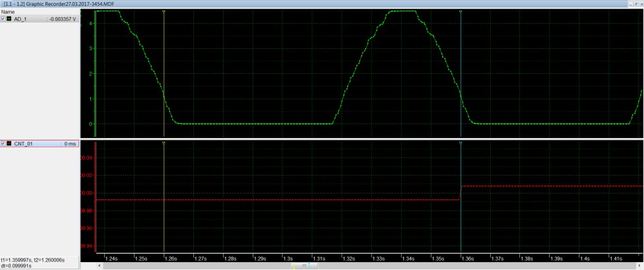Restore the Graphic Recorder window
This screenshot has width=644, height=270.
click(x=636, y=3)
